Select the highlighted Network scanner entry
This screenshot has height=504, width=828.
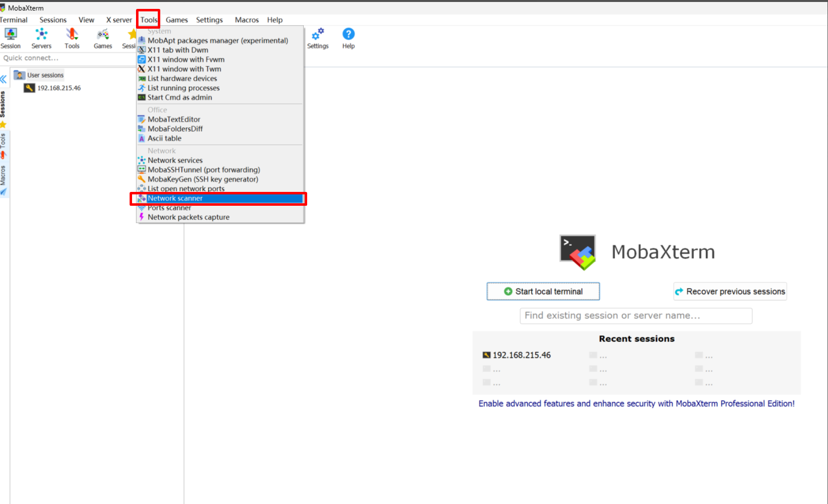coord(220,198)
